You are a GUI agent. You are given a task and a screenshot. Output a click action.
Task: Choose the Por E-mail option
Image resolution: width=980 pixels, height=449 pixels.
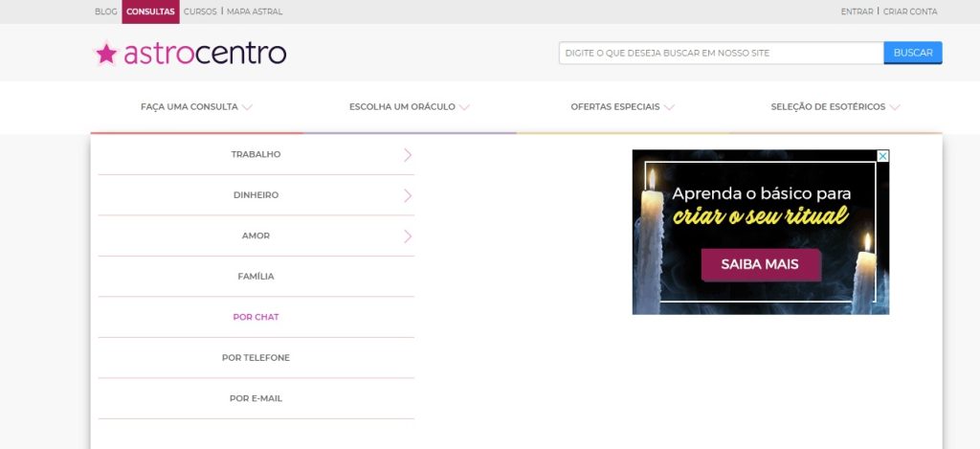tap(256, 398)
